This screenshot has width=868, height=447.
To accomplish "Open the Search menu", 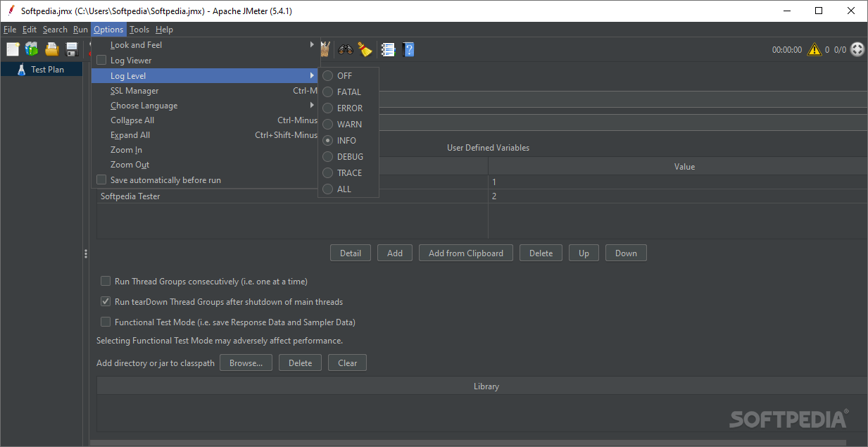I will tap(55, 30).
